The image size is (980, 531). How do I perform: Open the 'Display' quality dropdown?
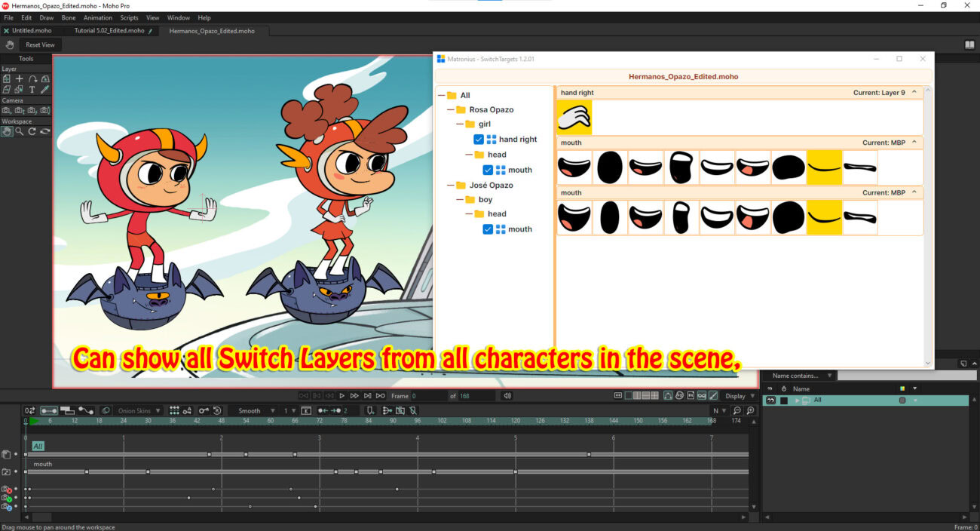(741, 396)
